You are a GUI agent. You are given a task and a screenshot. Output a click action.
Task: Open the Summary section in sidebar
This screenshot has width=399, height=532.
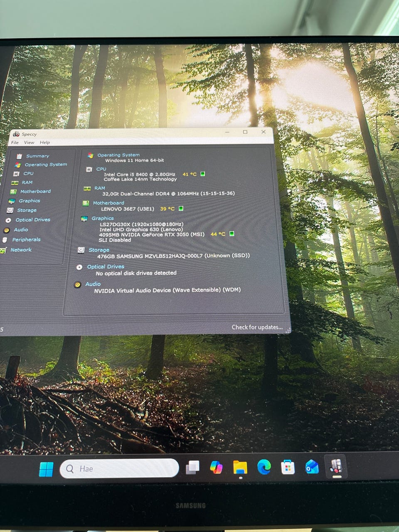(x=37, y=156)
